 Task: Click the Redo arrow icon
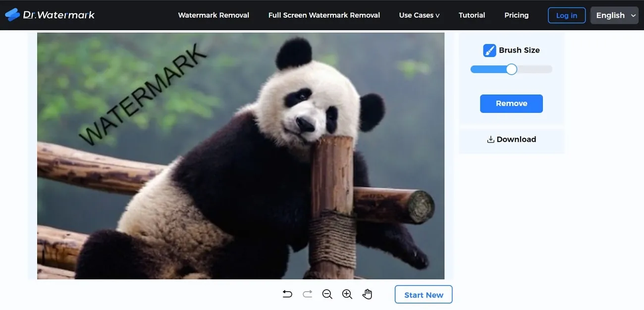coord(307,294)
